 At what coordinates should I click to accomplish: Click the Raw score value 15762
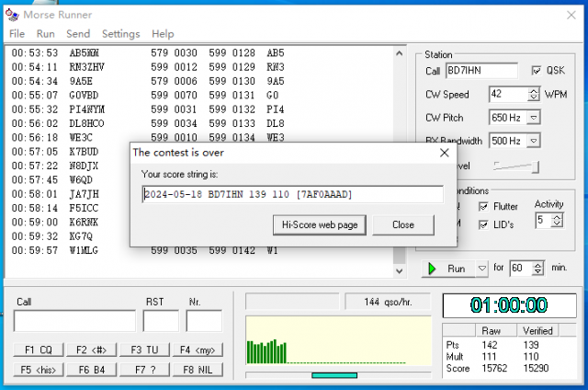(494, 368)
